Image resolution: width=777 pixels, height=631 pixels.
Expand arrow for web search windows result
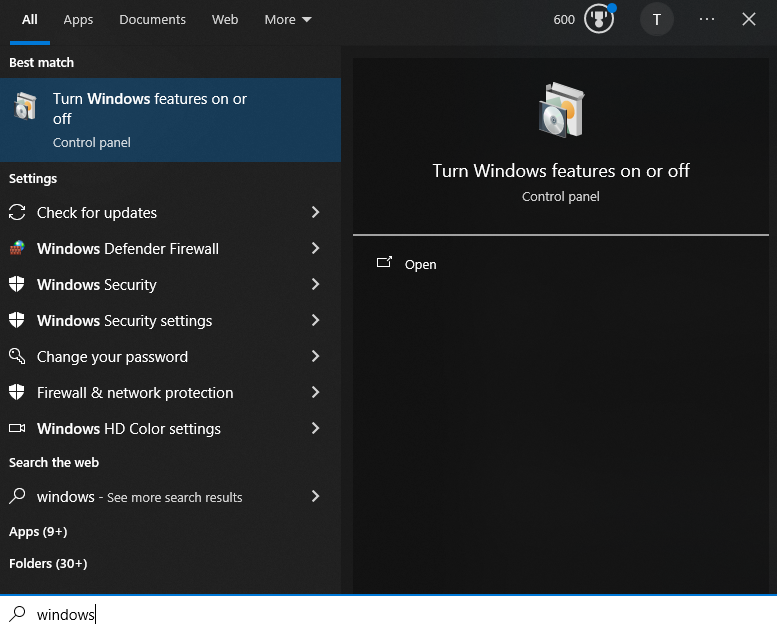pos(315,497)
